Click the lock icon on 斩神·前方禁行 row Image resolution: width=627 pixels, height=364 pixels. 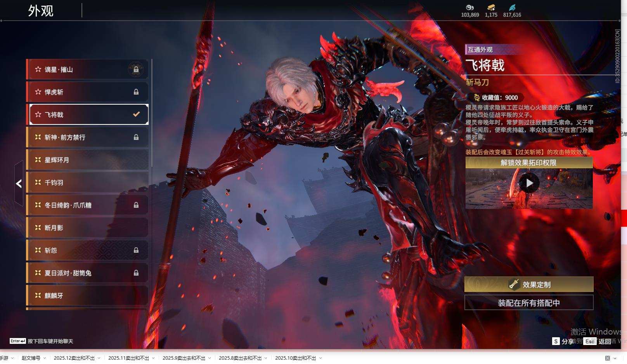[136, 137]
